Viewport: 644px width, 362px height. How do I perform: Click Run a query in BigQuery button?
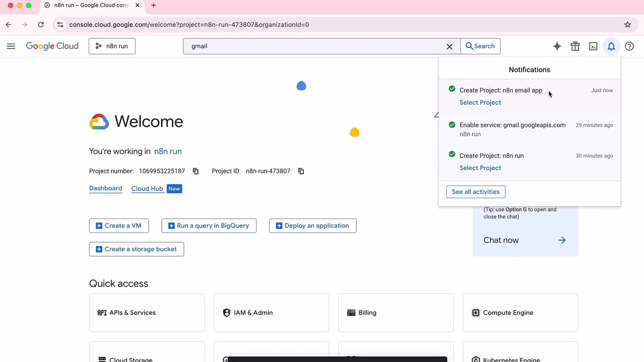click(209, 226)
